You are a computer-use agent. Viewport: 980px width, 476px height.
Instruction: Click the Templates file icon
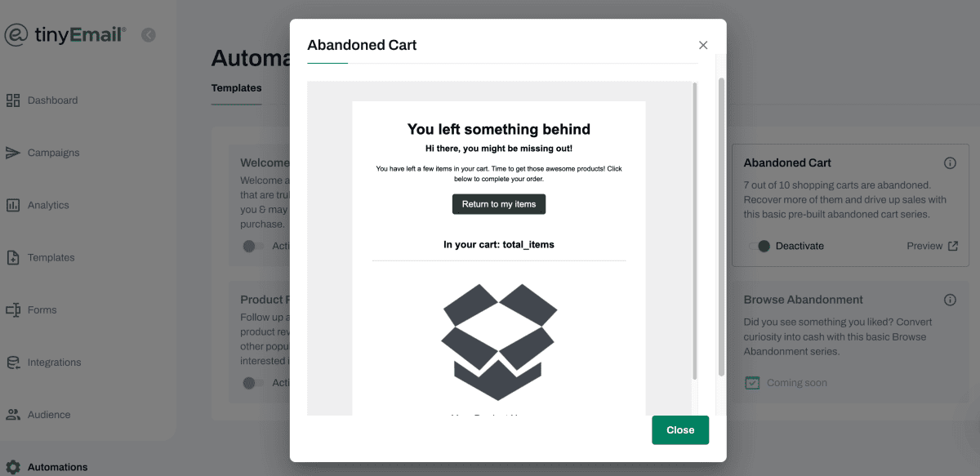point(13,257)
